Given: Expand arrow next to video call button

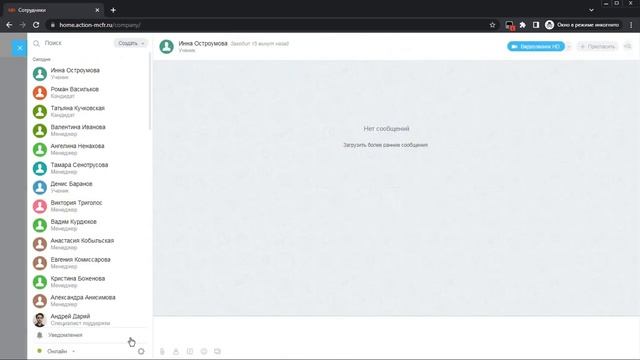Looking at the screenshot, I should click(x=569, y=47).
